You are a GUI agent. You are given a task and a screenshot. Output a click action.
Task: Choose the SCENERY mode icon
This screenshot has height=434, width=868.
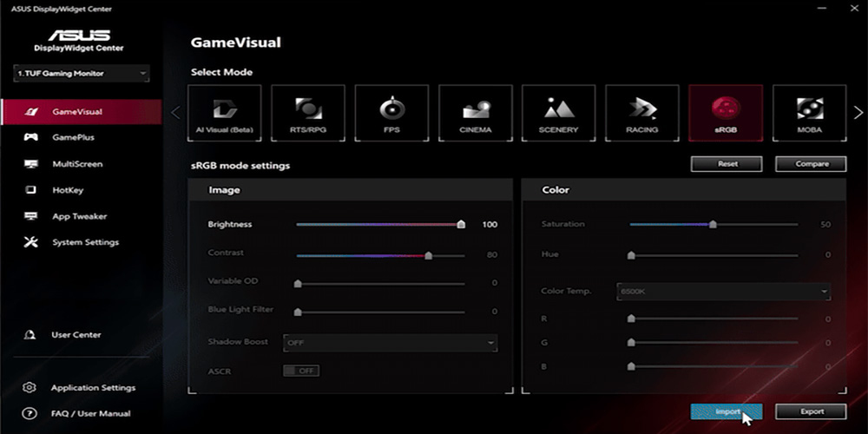pos(558,113)
